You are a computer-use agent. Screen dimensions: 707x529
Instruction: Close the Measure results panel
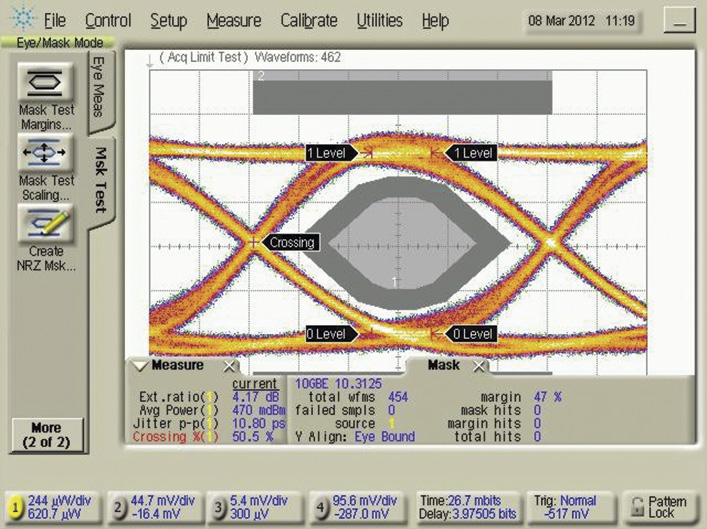pos(229,366)
